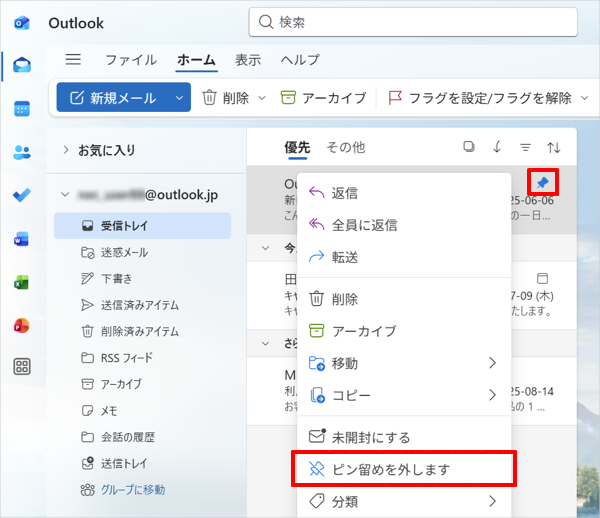
Task: Open the ファイル tab
Action: [x=131, y=60]
